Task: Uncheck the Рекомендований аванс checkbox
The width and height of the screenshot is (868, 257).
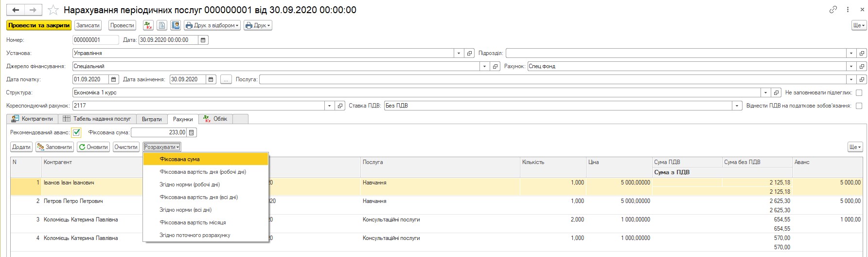Action: point(76,132)
